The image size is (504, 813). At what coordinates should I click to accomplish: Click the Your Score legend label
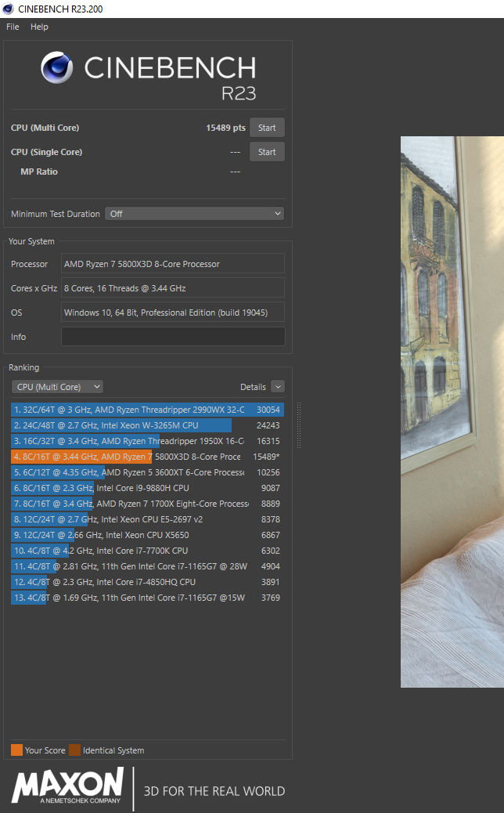tap(45, 750)
